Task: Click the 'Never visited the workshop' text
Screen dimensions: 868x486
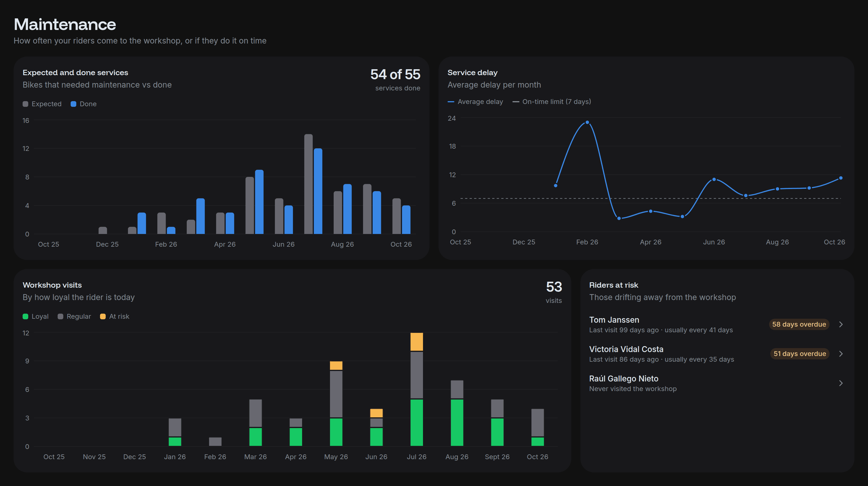Action: coord(633,389)
